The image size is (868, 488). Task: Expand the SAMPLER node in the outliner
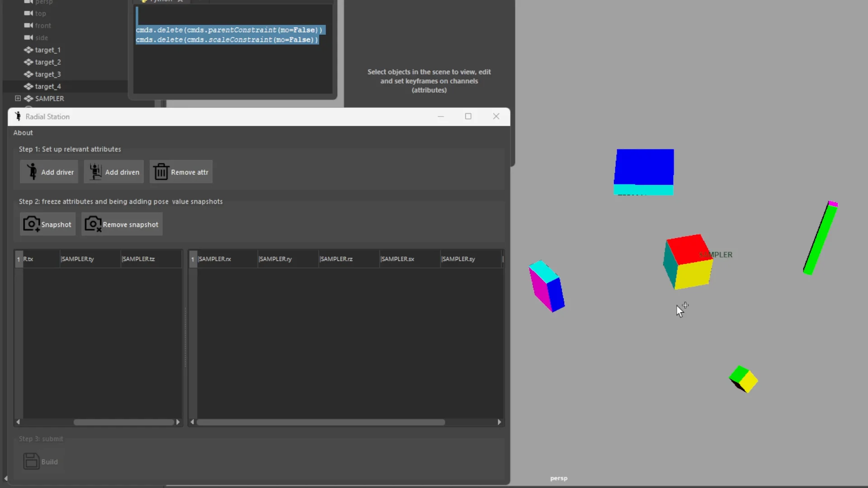[18, 98]
